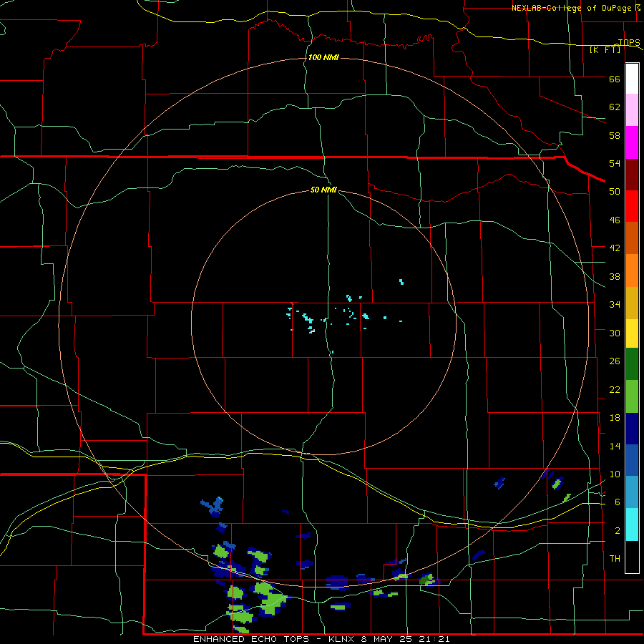This screenshot has width=644, height=644.
Task: Click the light pink legend swatch
Action: tap(632, 110)
